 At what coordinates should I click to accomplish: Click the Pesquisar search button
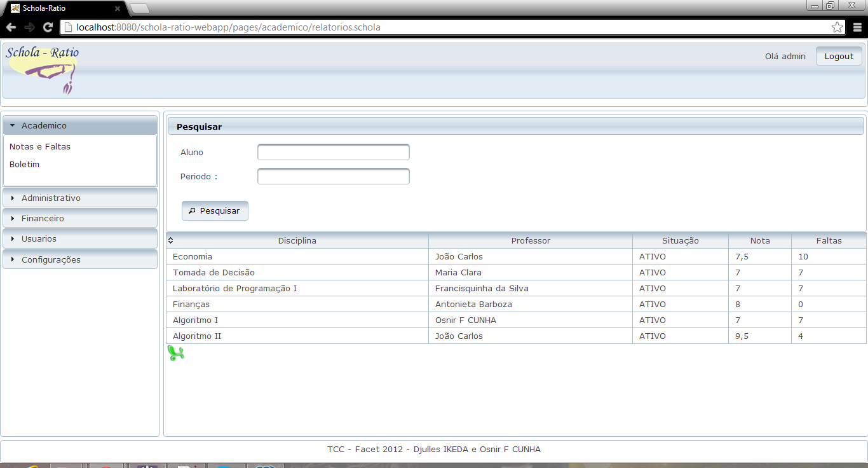coord(215,210)
